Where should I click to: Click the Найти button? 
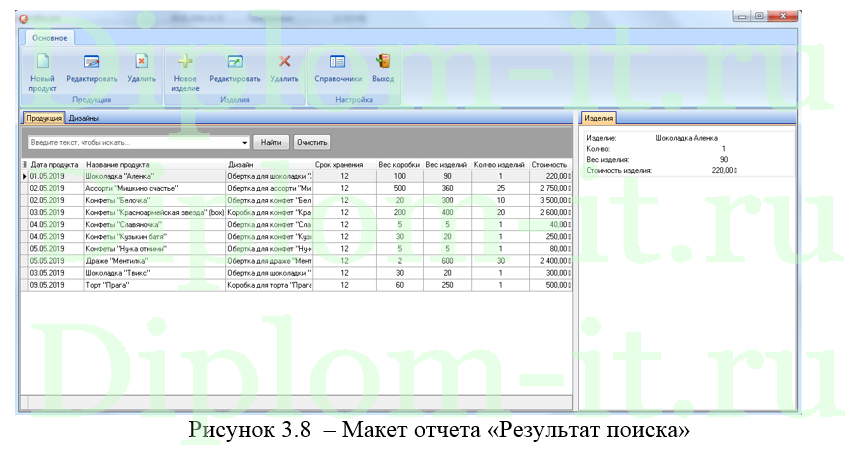(271, 142)
